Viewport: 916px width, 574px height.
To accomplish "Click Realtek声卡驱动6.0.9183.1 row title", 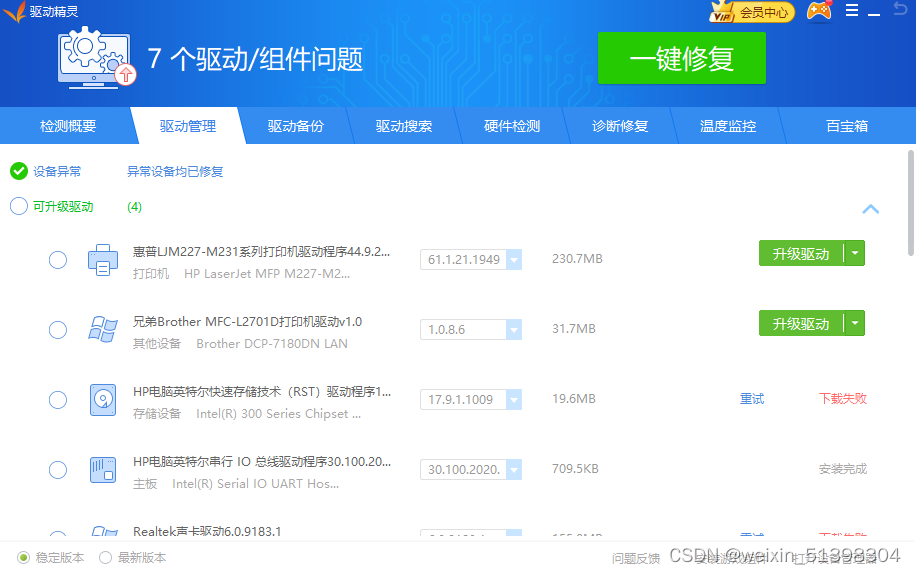I will 207,532.
